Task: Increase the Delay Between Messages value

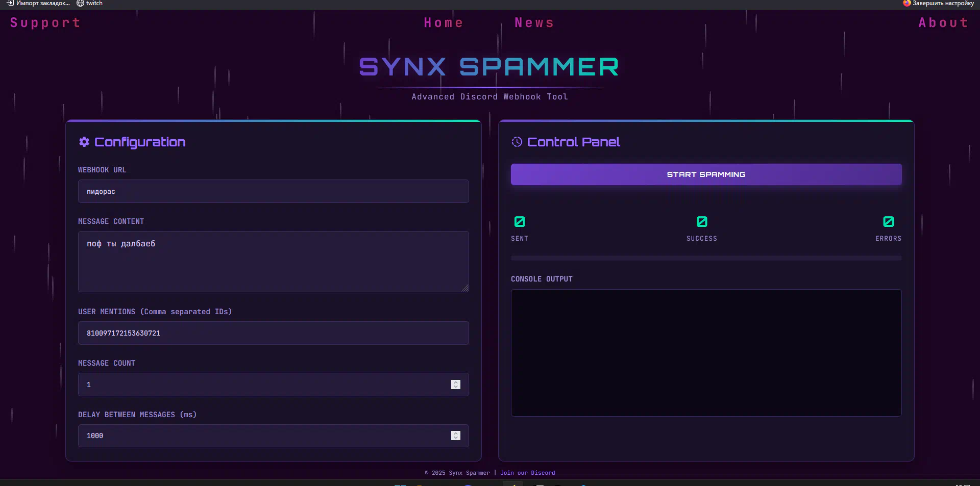Action: (456, 433)
